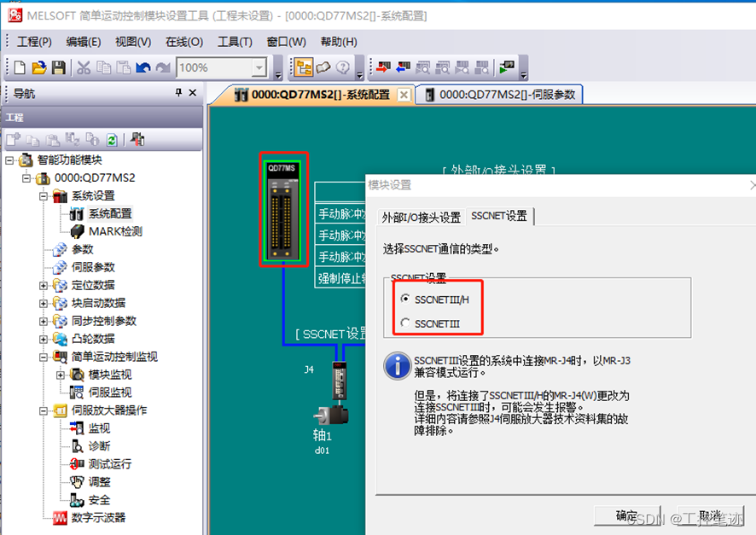756x535 pixels.
Task: Select 安全 in the tree
Action: (99, 500)
